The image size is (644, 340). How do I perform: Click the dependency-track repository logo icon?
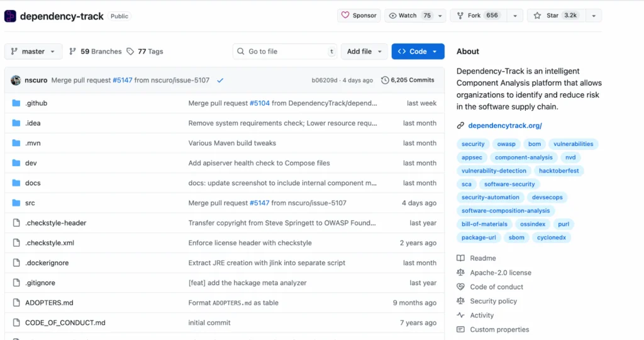tap(10, 16)
